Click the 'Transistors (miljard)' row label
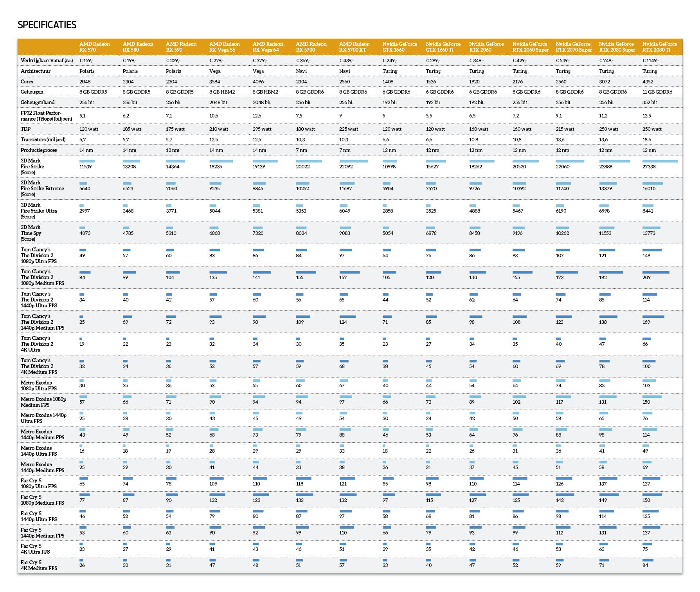 coord(43,139)
